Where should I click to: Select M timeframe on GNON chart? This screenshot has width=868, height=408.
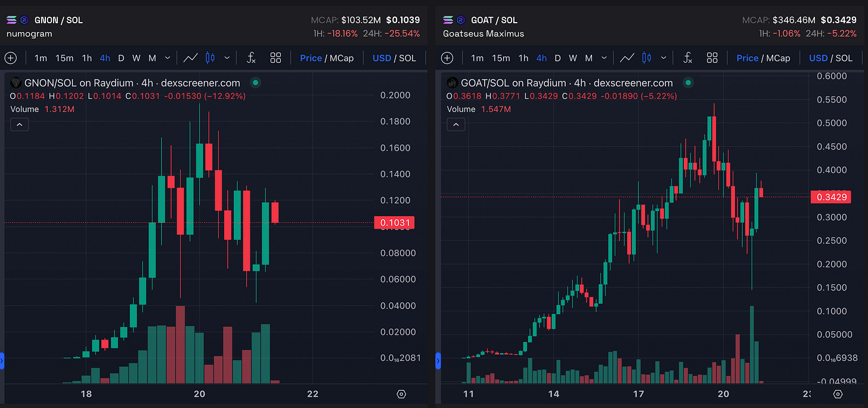point(152,58)
